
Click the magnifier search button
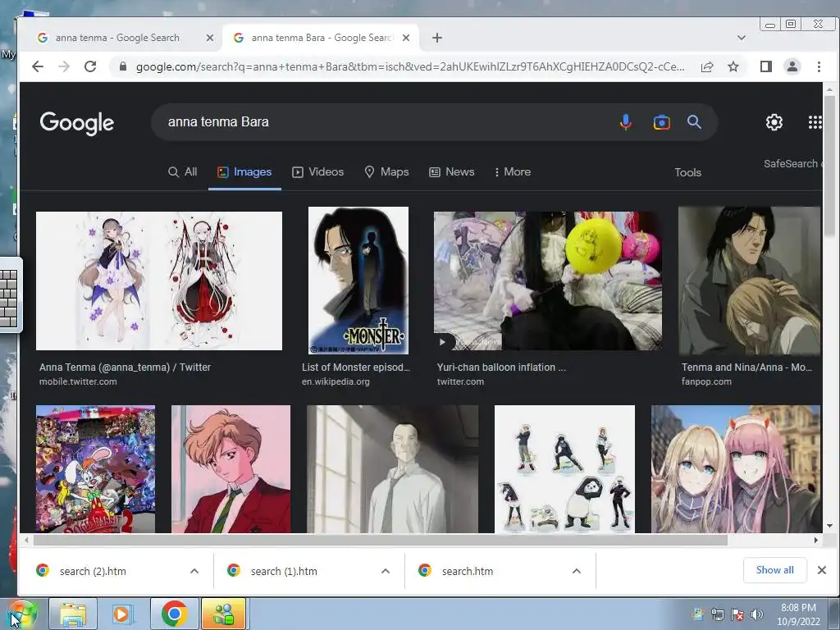pyautogui.click(x=694, y=122)
